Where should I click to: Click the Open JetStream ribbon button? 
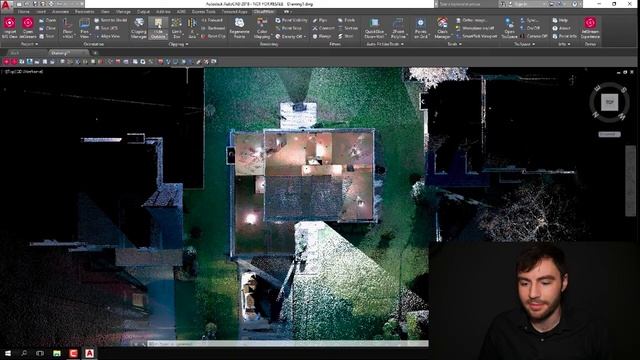click(x=28, y=27)
